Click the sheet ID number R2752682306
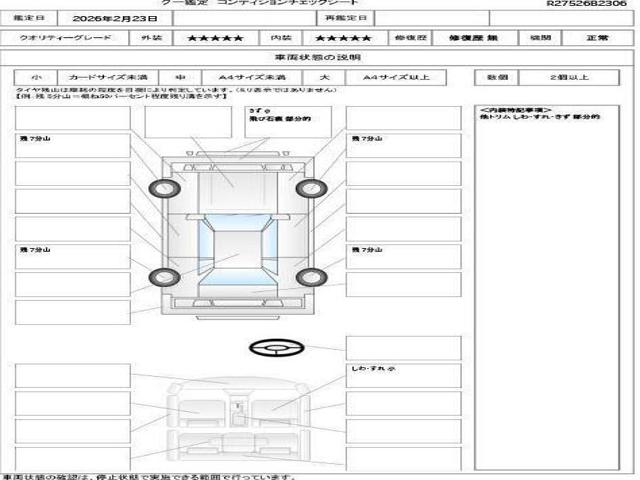This screenshot has height=480, width=640. [x=587, y=3]
